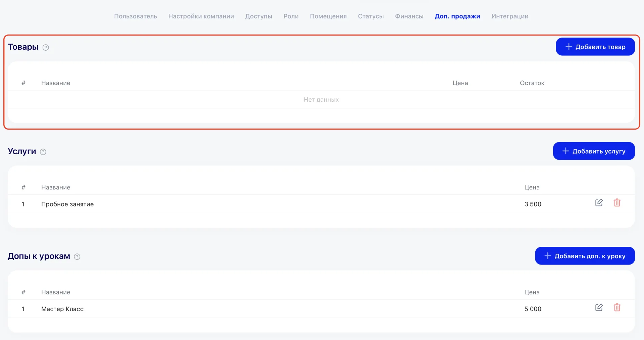Click the 5 000 price value
Screen dimensions: 644x340
[x=533, y=309]
